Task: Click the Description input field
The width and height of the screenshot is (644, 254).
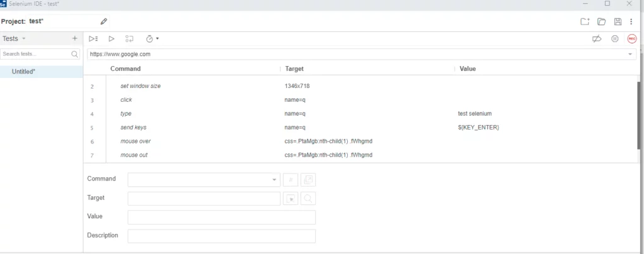Action: tap(222, 236)
